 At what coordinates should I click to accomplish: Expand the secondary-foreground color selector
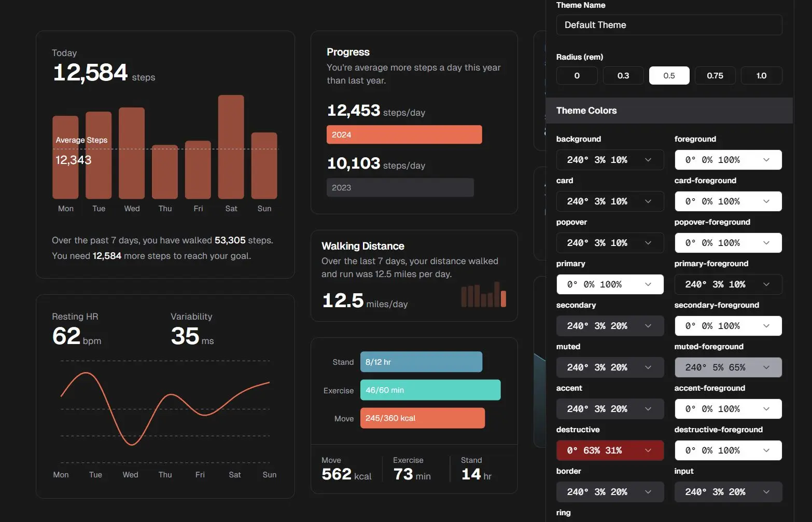728,325
